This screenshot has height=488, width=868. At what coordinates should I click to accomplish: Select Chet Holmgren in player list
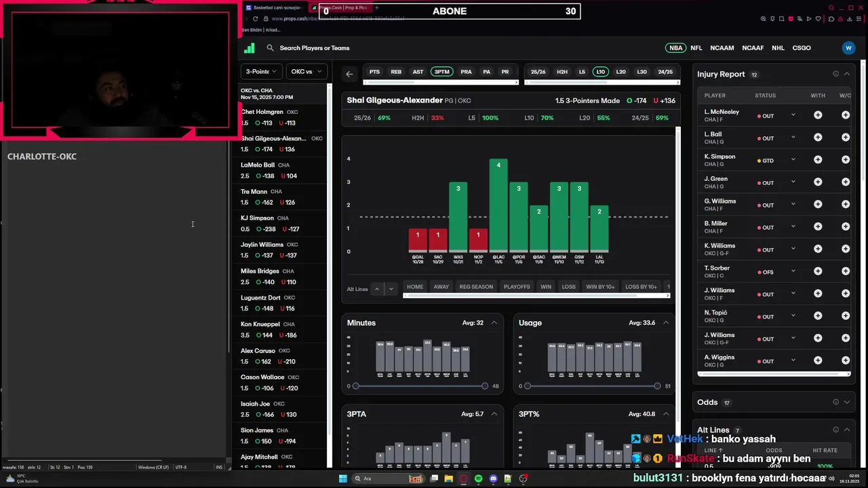(281, 117)
